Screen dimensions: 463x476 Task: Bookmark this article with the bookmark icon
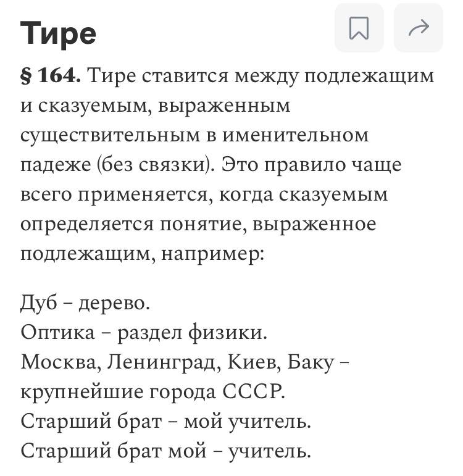click(359, 28)
